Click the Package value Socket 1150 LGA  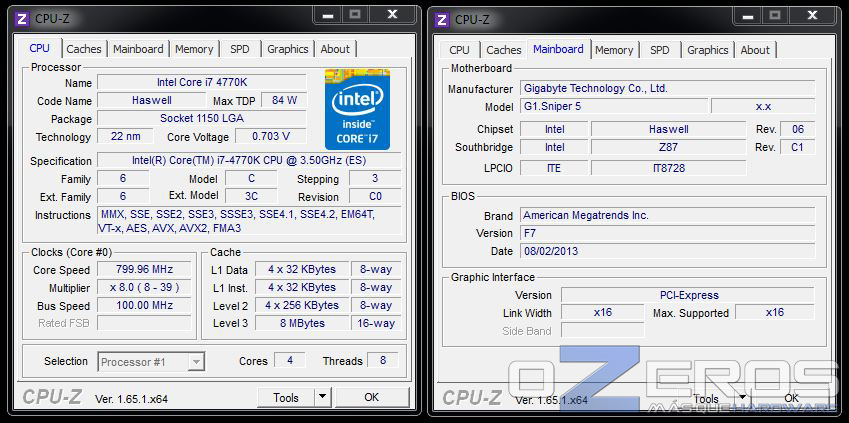202,118
